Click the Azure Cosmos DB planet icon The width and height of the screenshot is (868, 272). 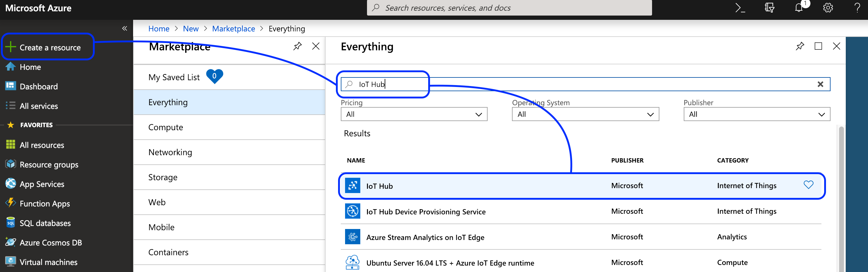tap(10, 242)
